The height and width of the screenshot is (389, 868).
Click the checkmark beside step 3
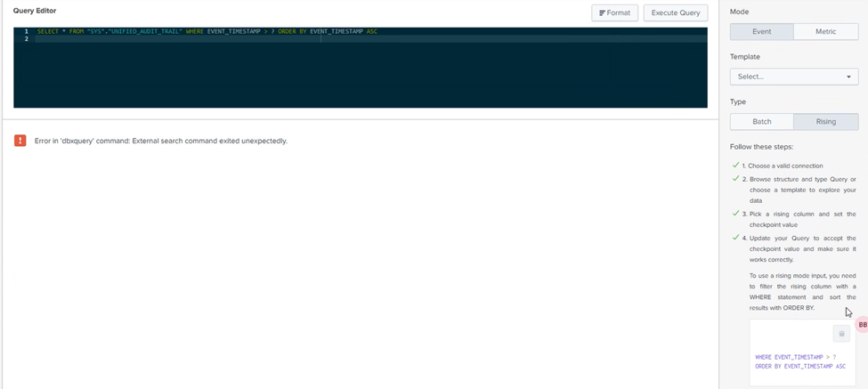pyautogui.click(x=735, y=214)
